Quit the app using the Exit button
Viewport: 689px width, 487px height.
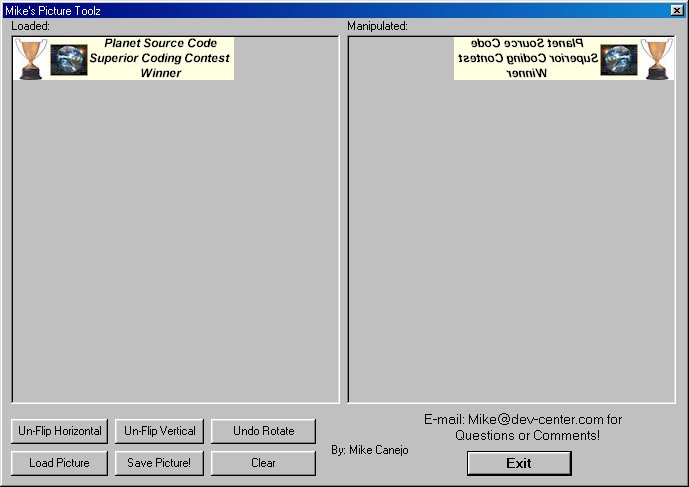click(x=518, y=463)
